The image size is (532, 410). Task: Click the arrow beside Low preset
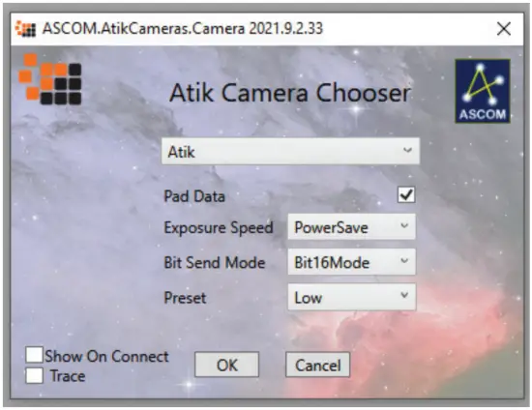pos(404,295)
